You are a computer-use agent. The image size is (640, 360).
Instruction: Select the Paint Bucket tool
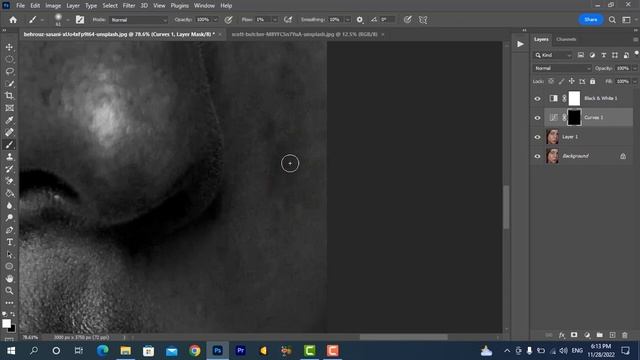9,193
